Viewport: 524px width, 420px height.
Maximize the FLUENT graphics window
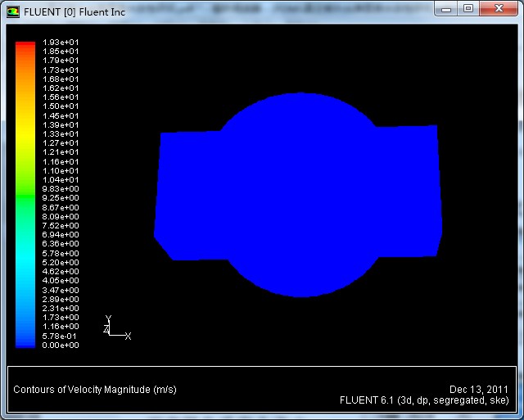click(468, 9)
